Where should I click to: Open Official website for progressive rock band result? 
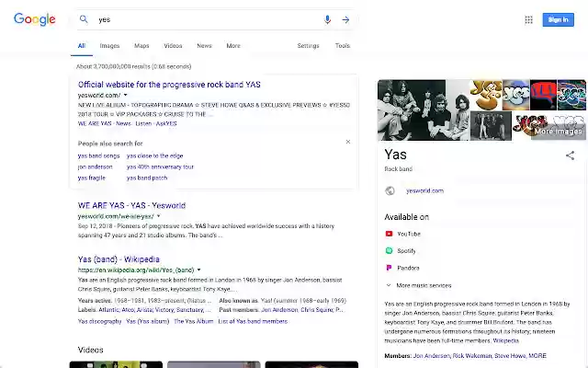point(169,85)
